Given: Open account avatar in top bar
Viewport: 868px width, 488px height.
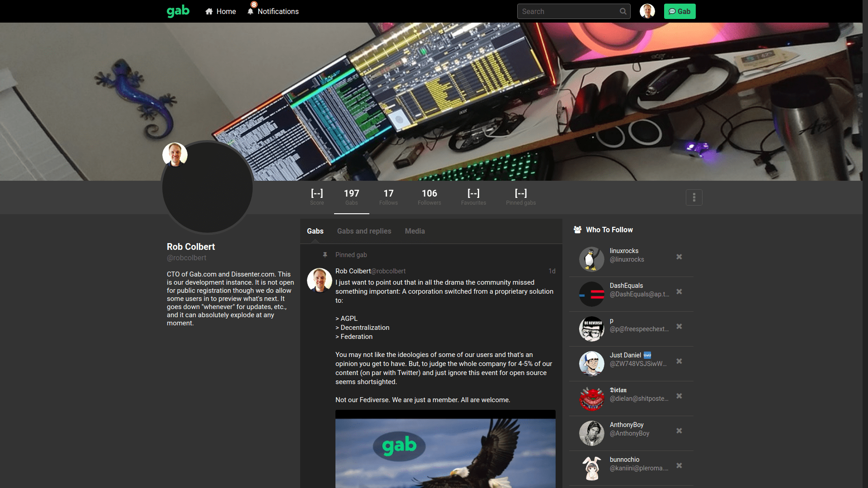Looking at the screenshot, I should [x=647, y=11].
